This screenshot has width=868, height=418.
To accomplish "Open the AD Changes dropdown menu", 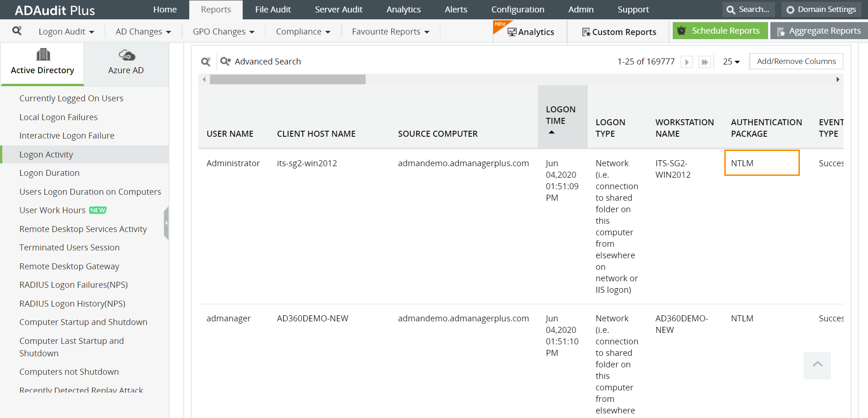I will click(x=143, y=32).
